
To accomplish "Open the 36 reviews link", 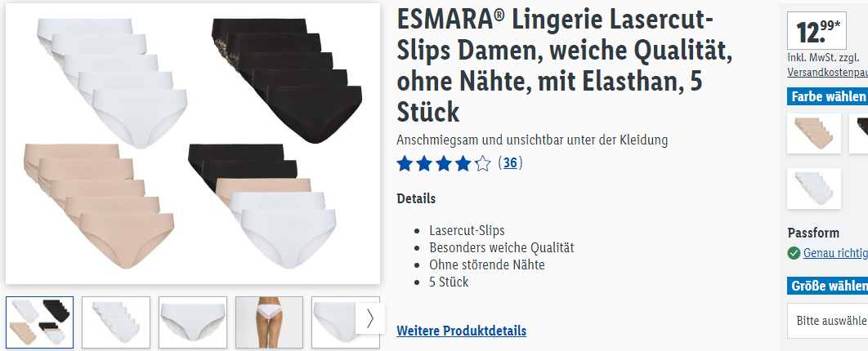I will [510, 163].
